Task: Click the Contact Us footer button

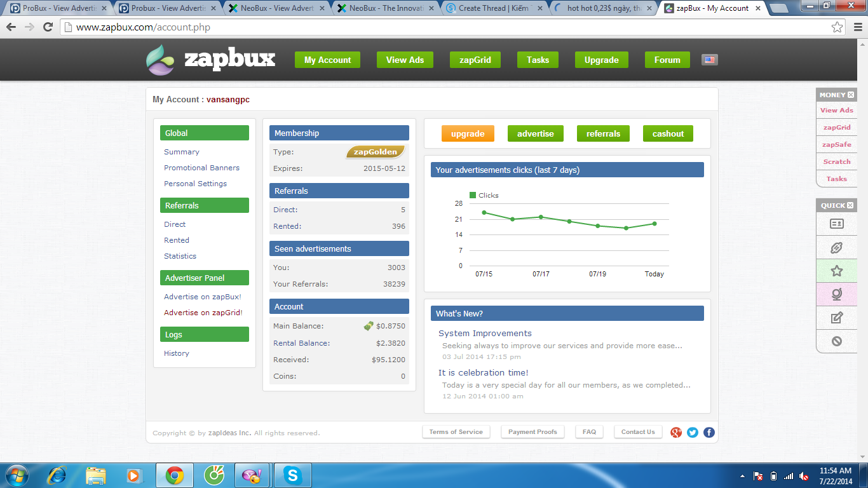Action: pyautogui.click(x=638, y=432)
